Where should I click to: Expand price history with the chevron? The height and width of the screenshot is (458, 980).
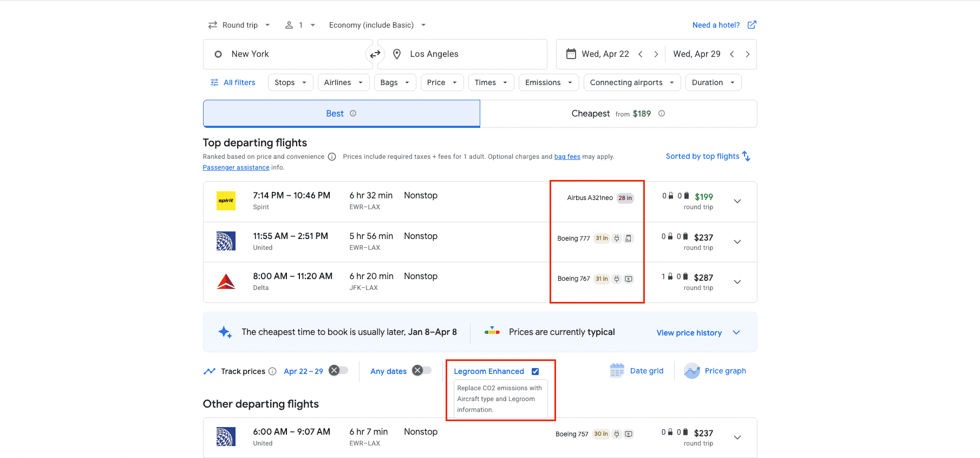(x=736, y=332)
